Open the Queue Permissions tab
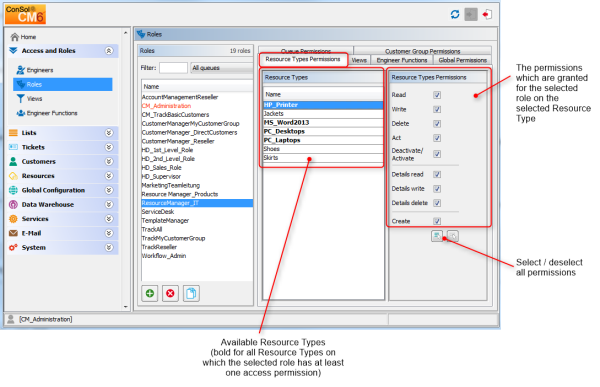 (x=306, y=50)
